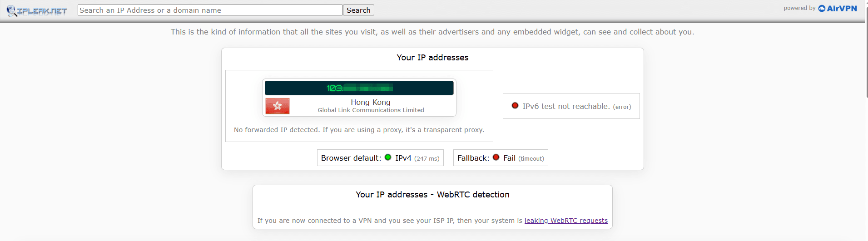Click the green Browser default status dot
868x241 pixels.
click(x=388, y=157)
